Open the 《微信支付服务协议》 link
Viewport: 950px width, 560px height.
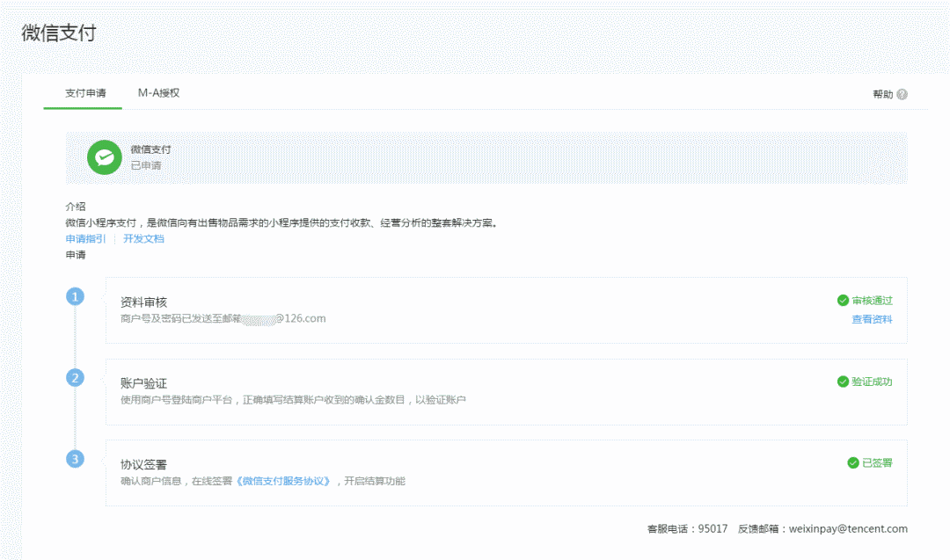[x=283, y=481]
